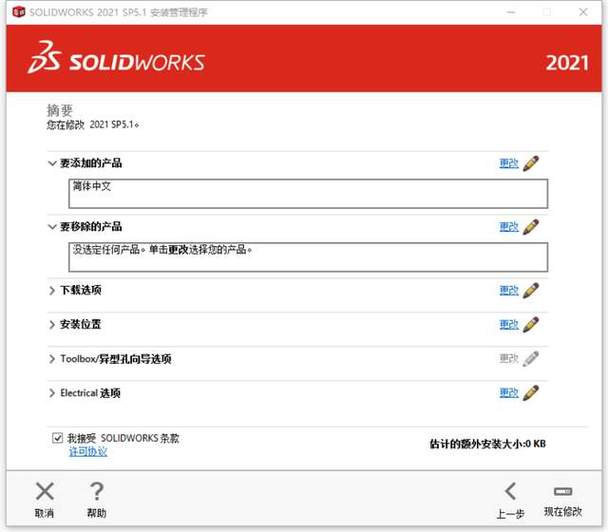Viewport: 608px width, 532px height.
Task: Click the 2021 year label in banner
Action: [x=567, y=63]
